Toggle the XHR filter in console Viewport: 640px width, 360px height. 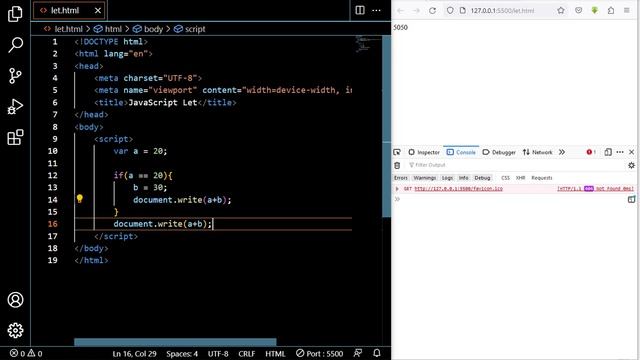coord(520,178)
